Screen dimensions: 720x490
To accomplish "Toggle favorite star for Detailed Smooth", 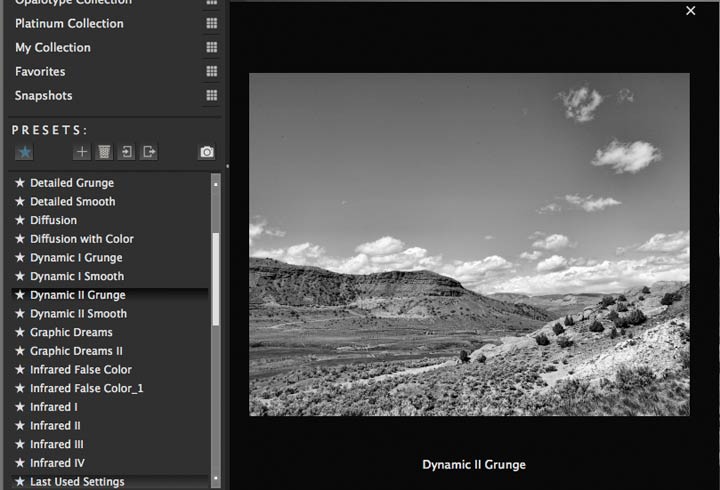I will click(x=20, y=202).
